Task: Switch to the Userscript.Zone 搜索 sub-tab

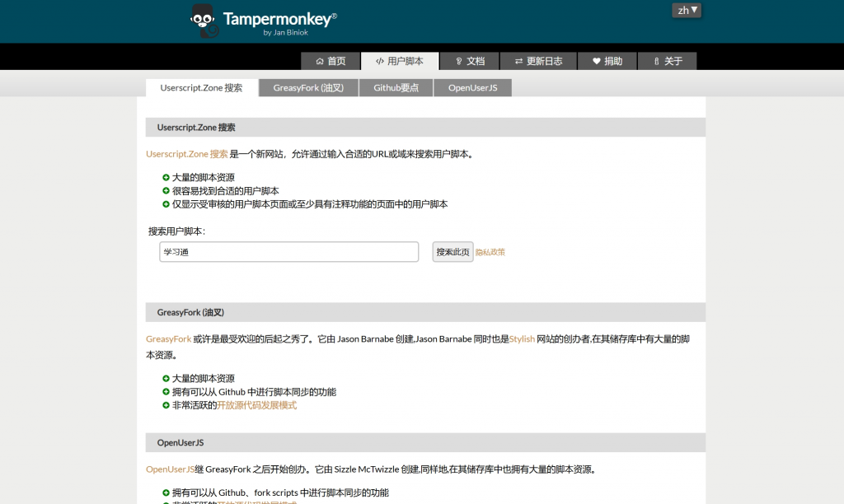Action: 202,87
